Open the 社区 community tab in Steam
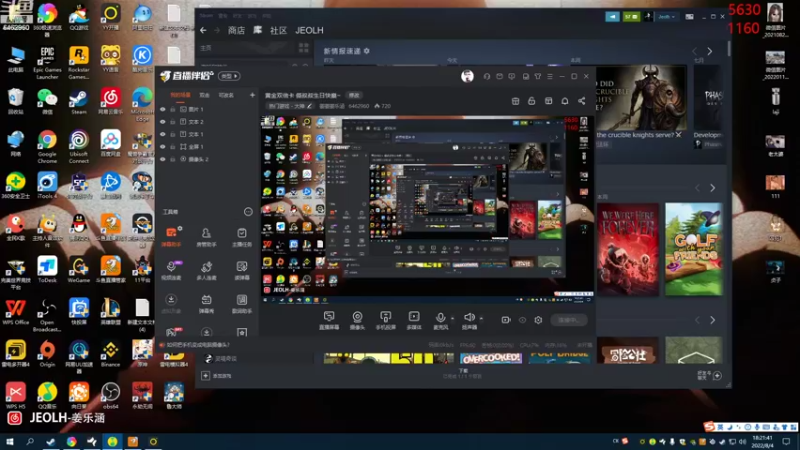This screenshot has height=450, width=800. [278, 31]
